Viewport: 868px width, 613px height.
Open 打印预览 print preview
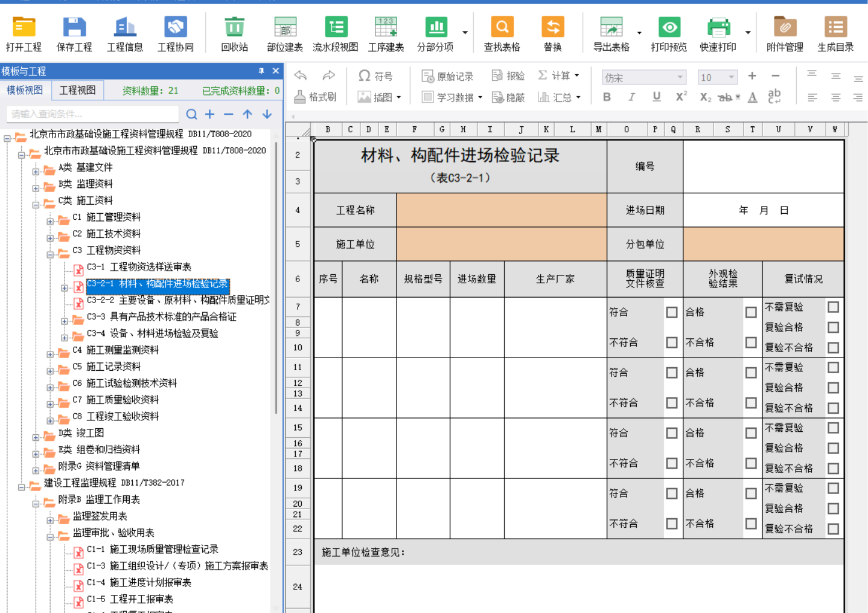click(669, 34)
